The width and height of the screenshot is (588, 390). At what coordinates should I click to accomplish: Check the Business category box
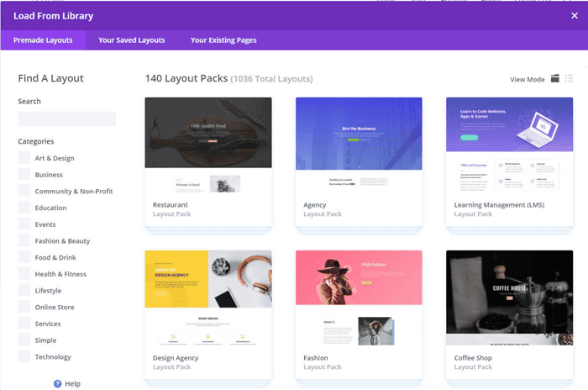pyautogui.click(x=24, y=174)
